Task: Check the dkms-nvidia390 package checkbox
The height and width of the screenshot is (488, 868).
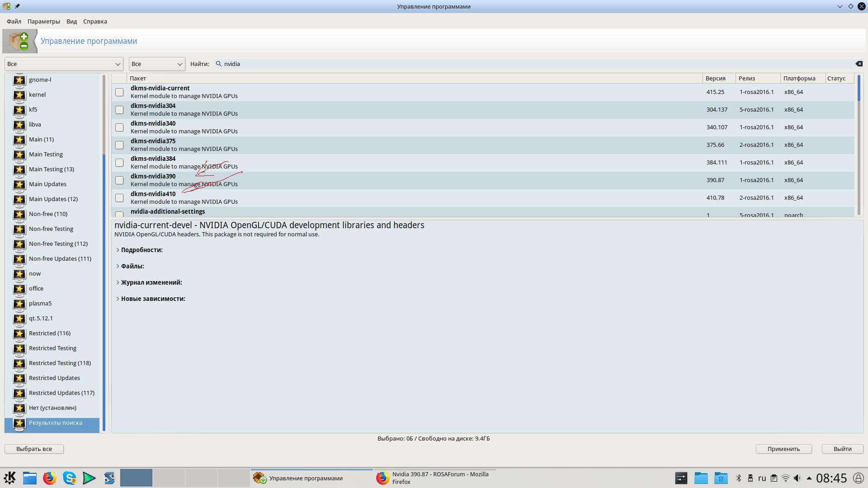Action: tap(119, 180)
